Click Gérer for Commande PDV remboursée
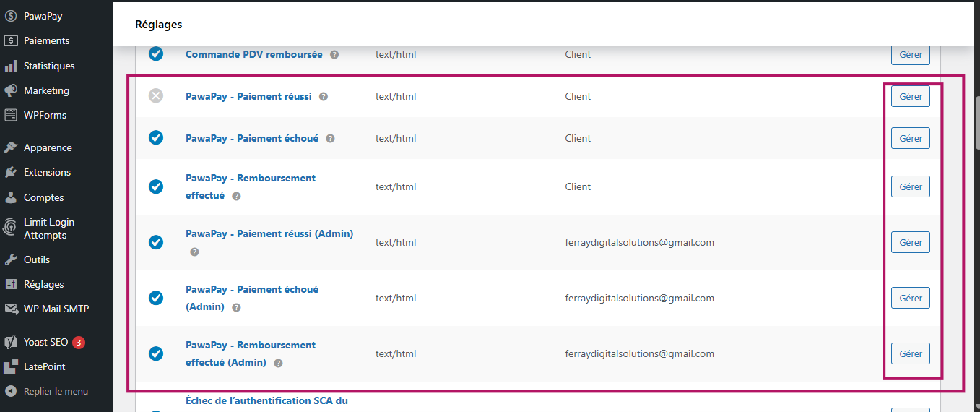 (x=911, y=54)
